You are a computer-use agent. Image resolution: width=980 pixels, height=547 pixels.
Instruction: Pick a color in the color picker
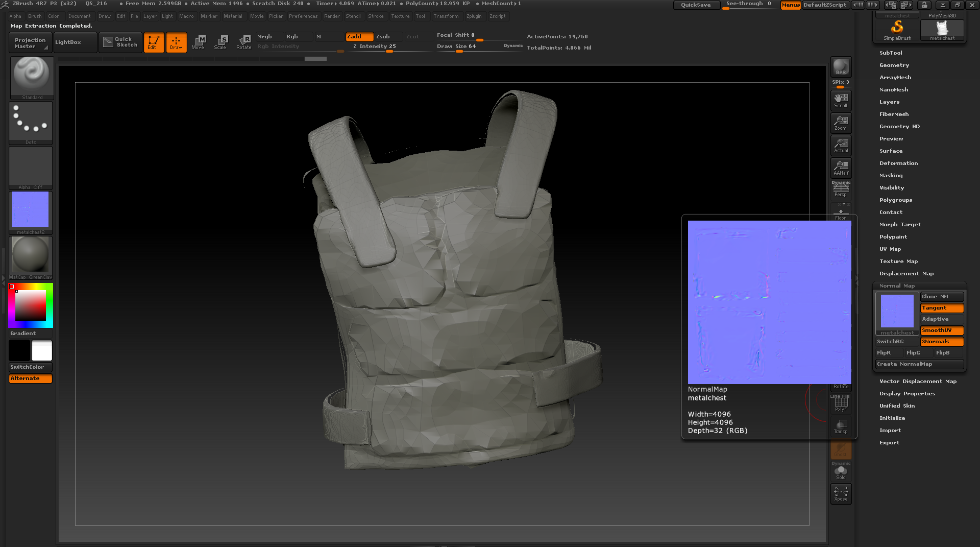(x=31, y=305)
